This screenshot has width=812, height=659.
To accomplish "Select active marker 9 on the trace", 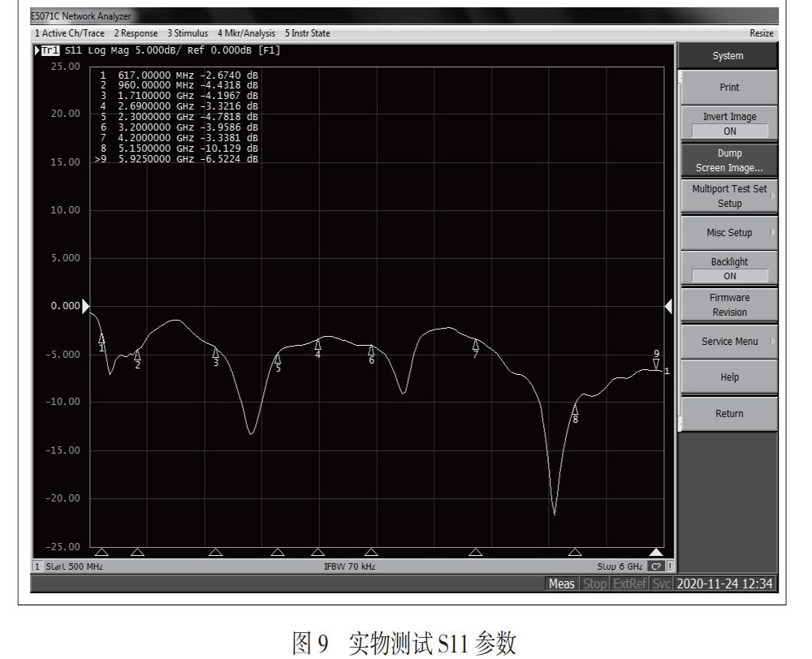I will point(656,360).
